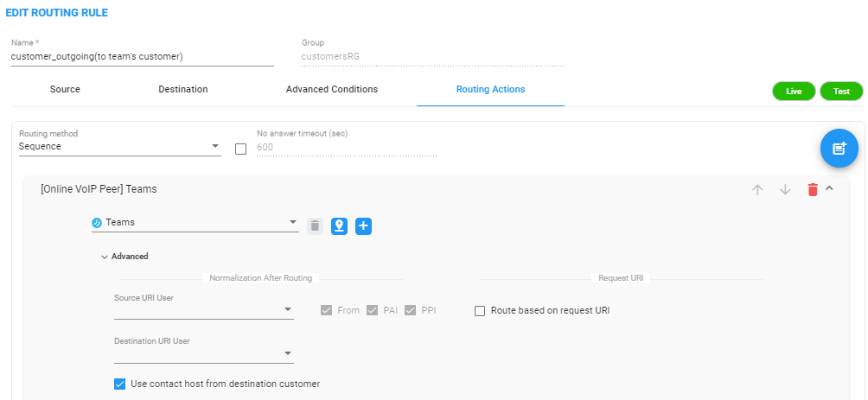The height and width of the screenshot is (400, 868).
Task: Click the blue location pin icon button
Action: (x=340, y=225)
